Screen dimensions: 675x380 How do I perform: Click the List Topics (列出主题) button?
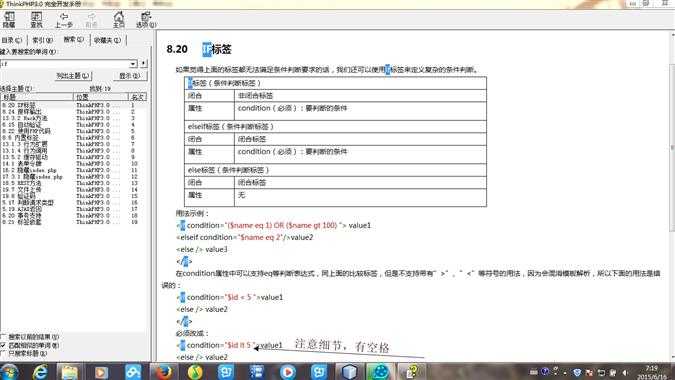73,76
